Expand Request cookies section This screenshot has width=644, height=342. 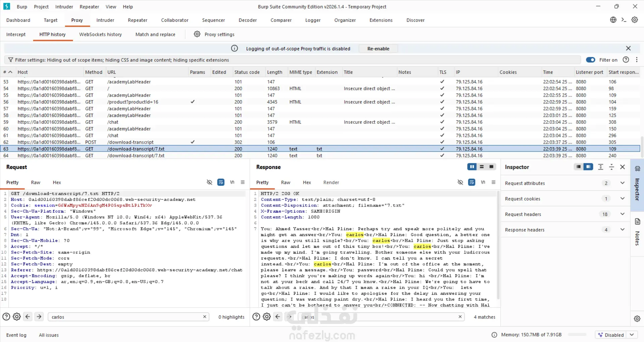tap(623, 198)
